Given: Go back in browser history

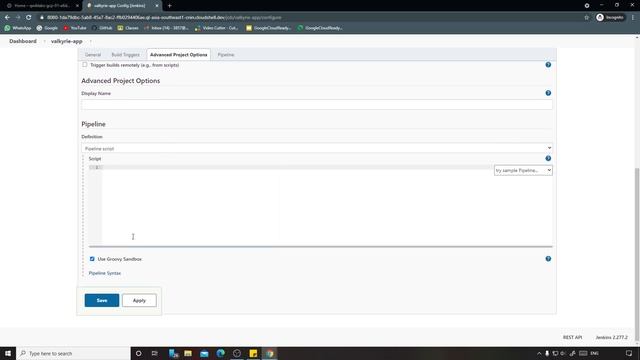Looking at the screenshot, I should 7,18.
